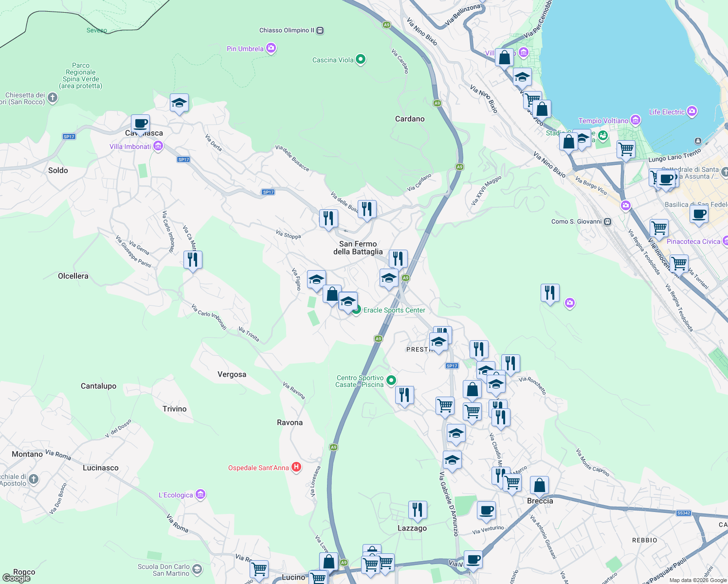Select the Life Electric photo spot icon
The image size is (728, 584).
(692, 111)
